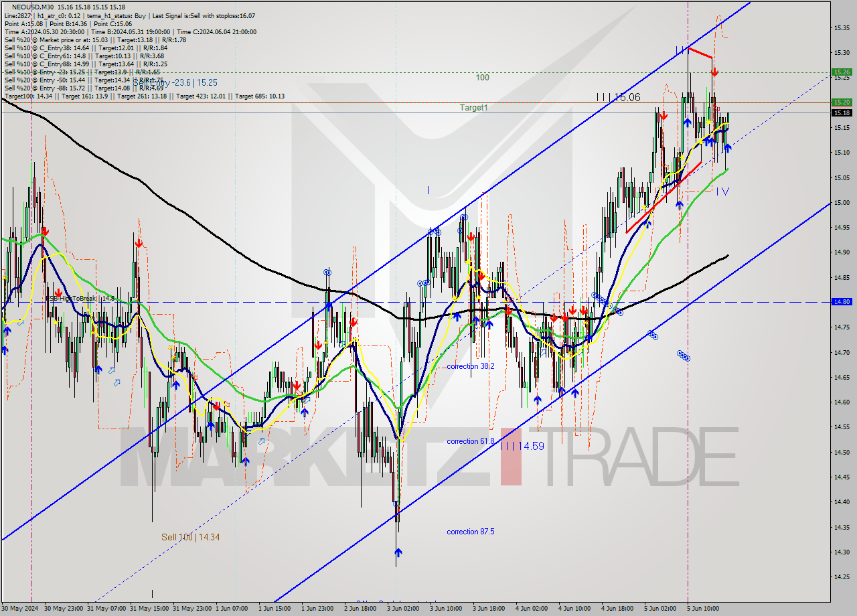Image resolution: width=857 pixels, height=616 pixels.
Task: Click the 'Sell 100 | 14.34' label
Action: click(x=190, y=537)
